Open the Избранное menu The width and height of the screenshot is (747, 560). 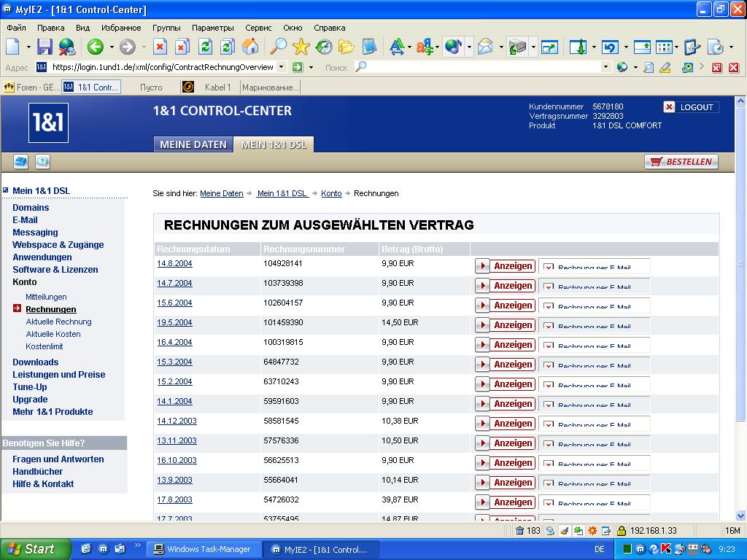[121, 28]
